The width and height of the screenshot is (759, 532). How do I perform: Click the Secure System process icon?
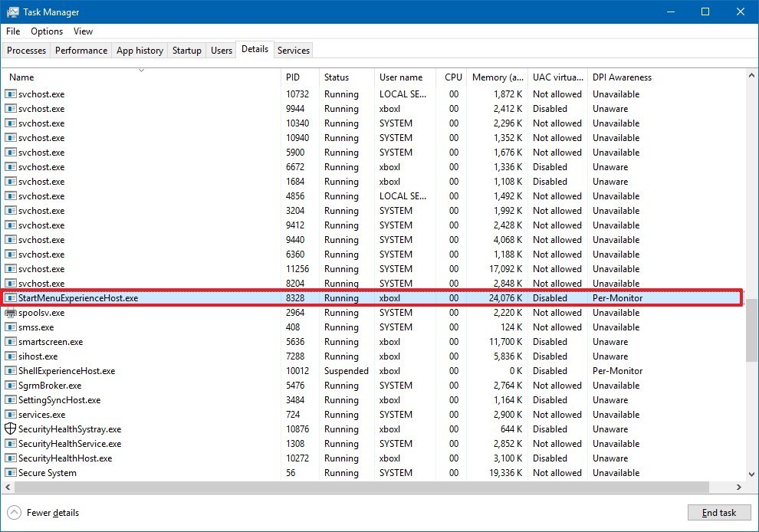coord(10,472)
